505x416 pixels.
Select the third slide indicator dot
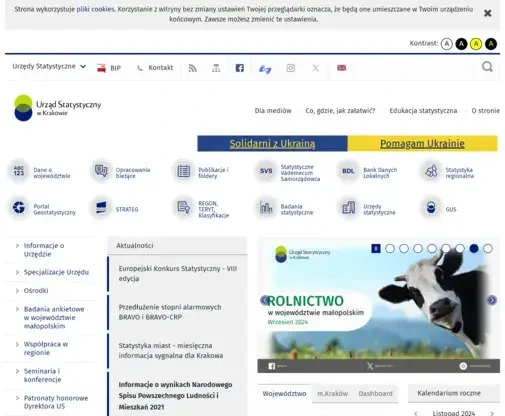(418, 249)
